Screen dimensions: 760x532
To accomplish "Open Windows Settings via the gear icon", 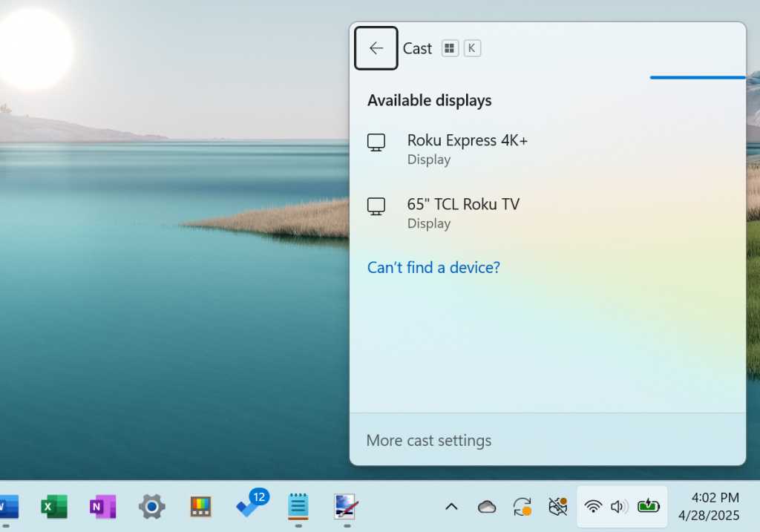I will [151, 508].
